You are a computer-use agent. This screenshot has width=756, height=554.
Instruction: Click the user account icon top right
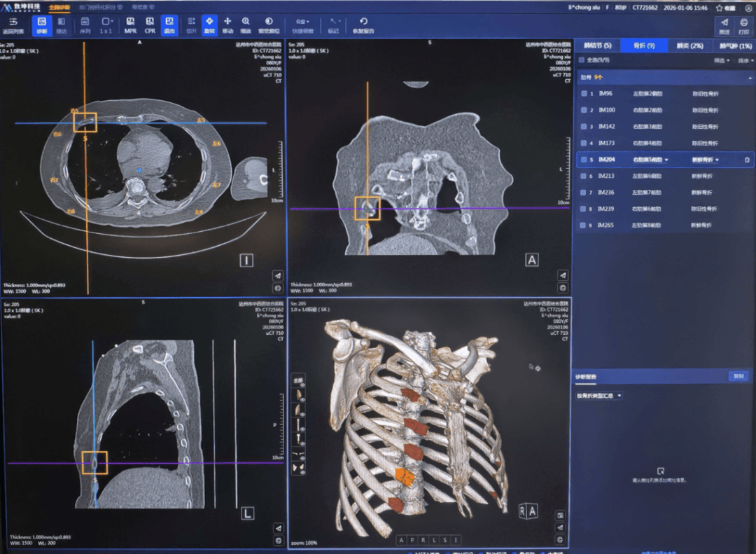point(748,8)
